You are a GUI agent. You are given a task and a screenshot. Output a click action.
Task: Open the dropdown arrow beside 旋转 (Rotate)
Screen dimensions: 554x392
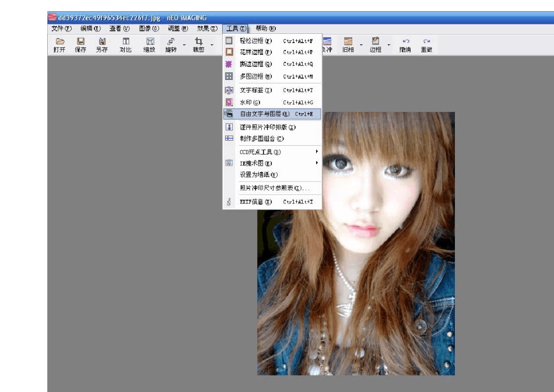184,44
